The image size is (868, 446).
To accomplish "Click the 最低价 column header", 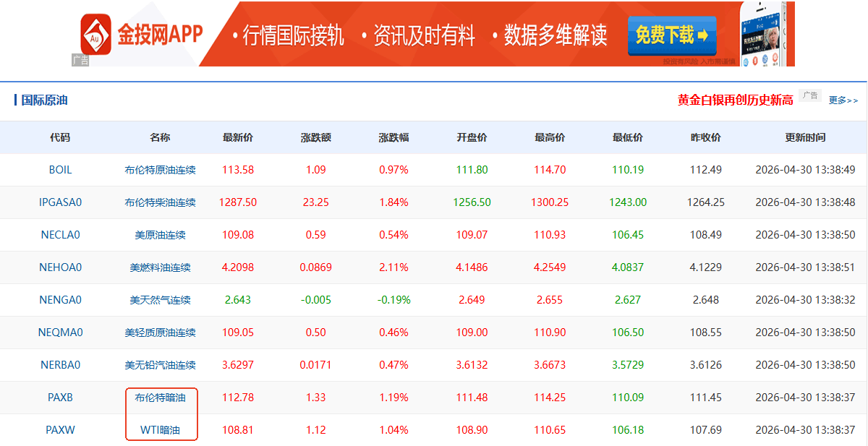I will [628, 137].
